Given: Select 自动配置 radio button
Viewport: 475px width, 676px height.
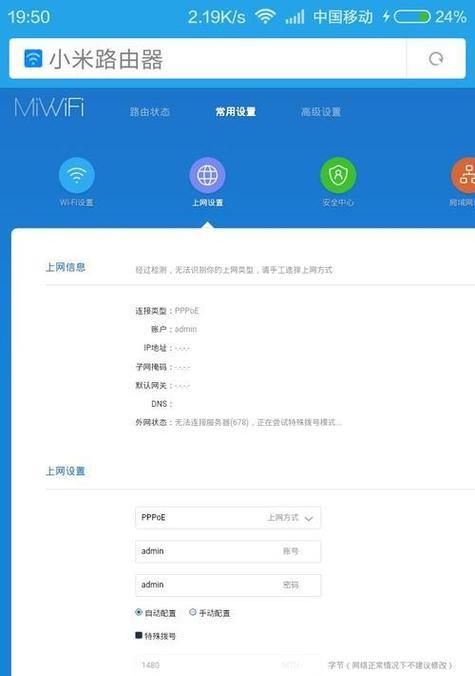Looking at the screenshot, I should click(139, 612).
